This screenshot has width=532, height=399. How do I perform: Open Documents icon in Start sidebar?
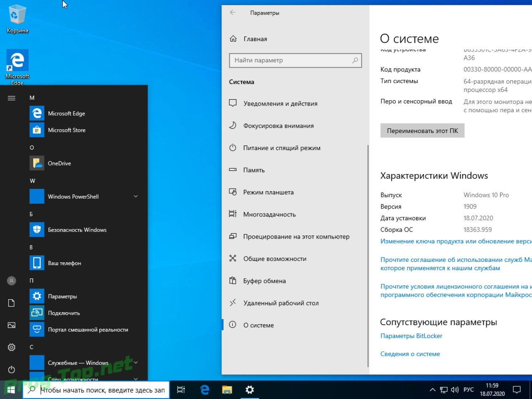12,303
